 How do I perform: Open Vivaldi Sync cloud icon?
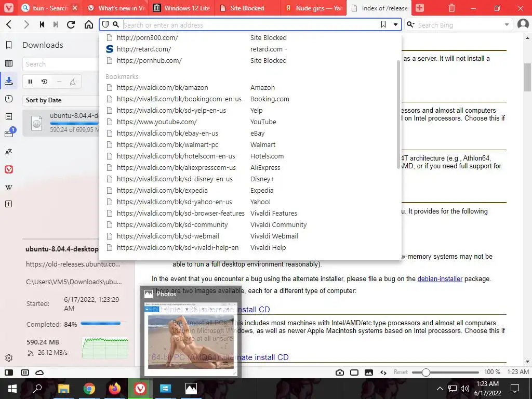pyautogui.click(x=39, y=373)
